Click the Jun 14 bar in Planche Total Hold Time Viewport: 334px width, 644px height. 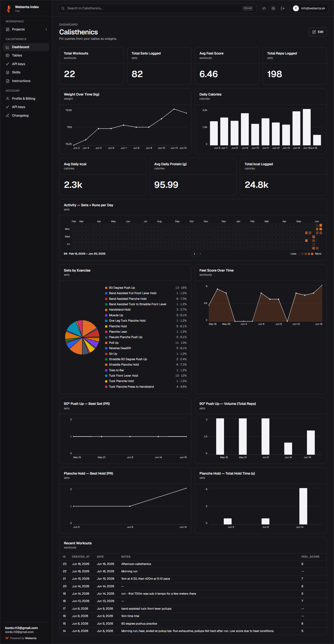pos(303,506)
